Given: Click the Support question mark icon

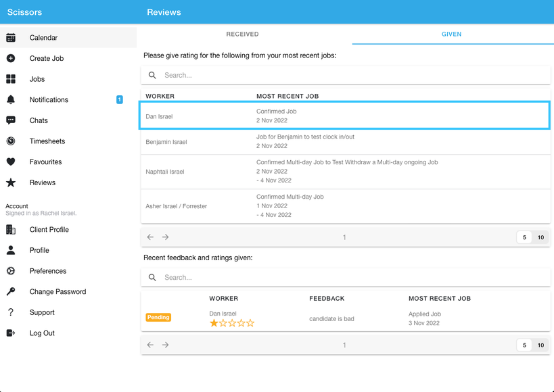Looking at the screenshot, I should pos(11,312).
